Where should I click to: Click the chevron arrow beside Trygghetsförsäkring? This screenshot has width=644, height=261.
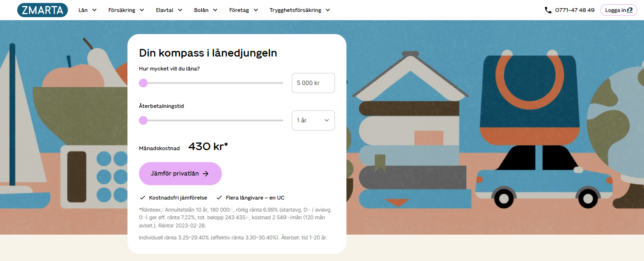coord(327,10)
